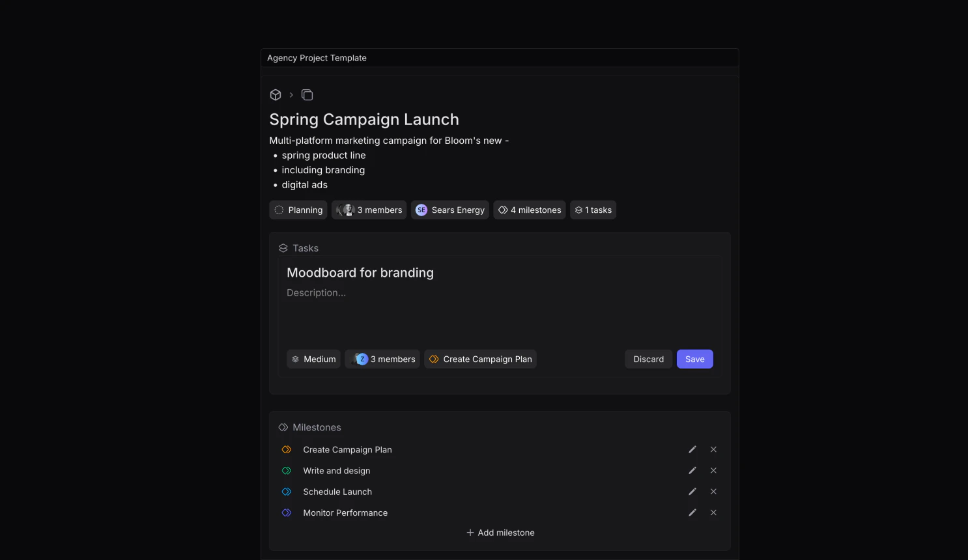968x560 pixels.
Task: Click the avatar stack in the 3 members badge
Action: (345, 210)
